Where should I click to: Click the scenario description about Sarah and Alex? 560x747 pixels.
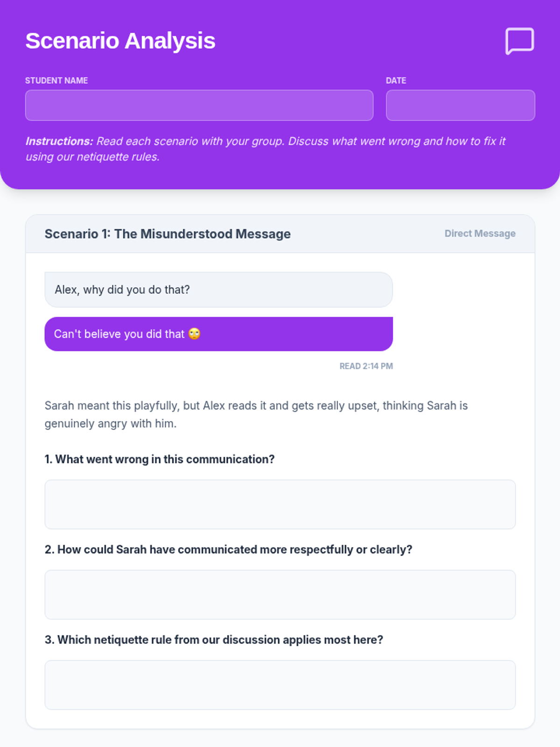click(256, 414)
